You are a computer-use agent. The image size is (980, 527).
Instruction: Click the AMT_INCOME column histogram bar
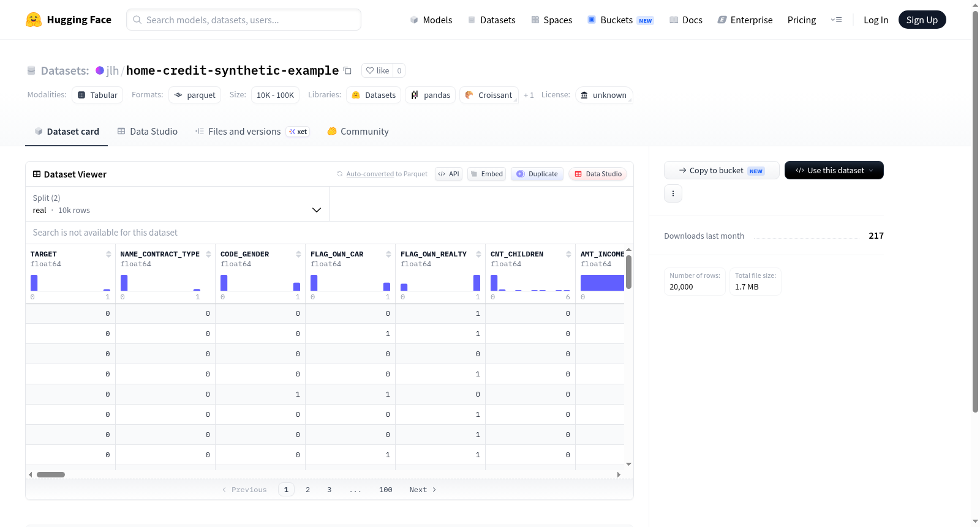click(x=602, y=283)
